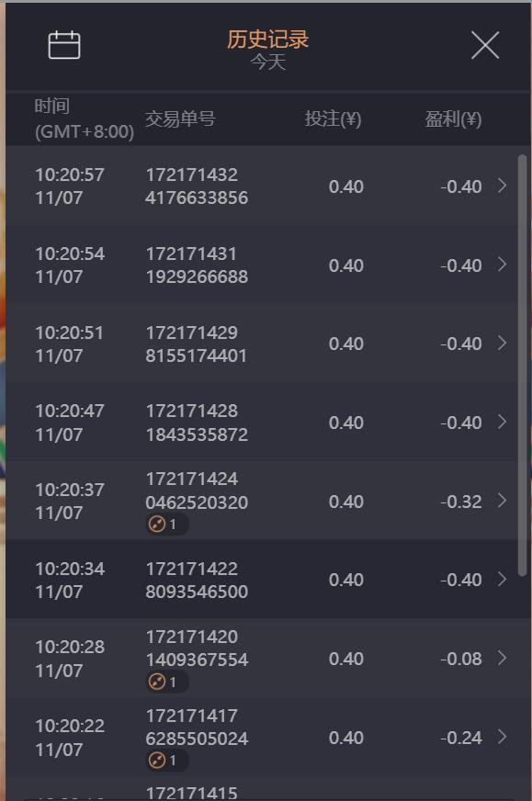Open details chevron for highlighted 10:20:34 record

tap(502, 579)
